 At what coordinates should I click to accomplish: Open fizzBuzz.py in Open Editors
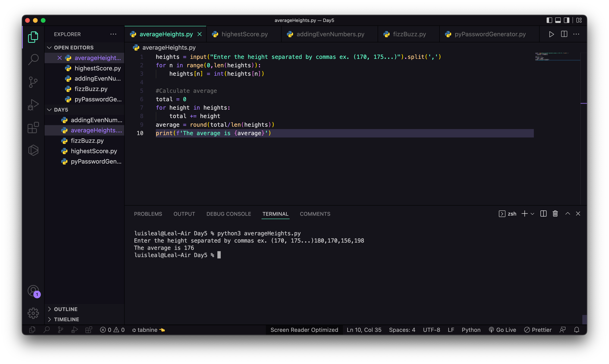point(84,89)
